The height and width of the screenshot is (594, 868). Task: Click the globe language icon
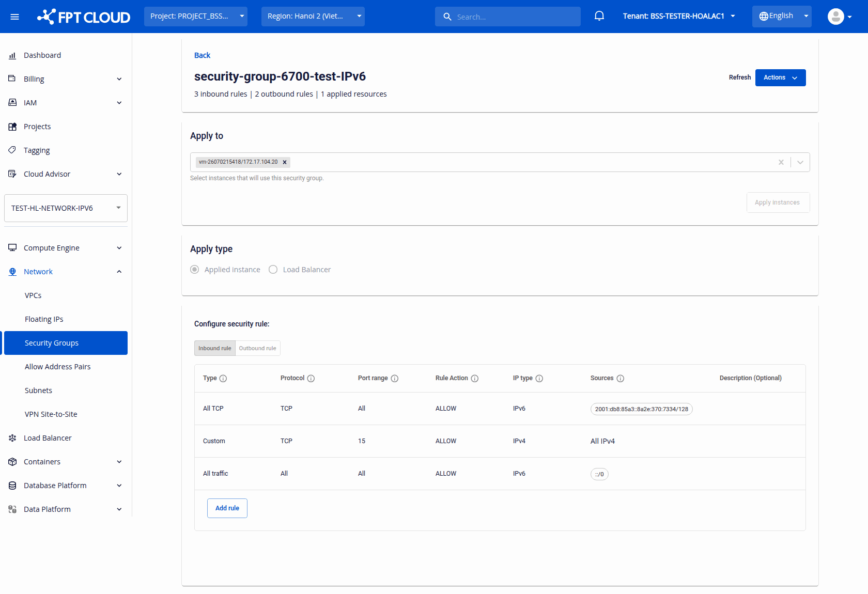[x=764, y=17]
